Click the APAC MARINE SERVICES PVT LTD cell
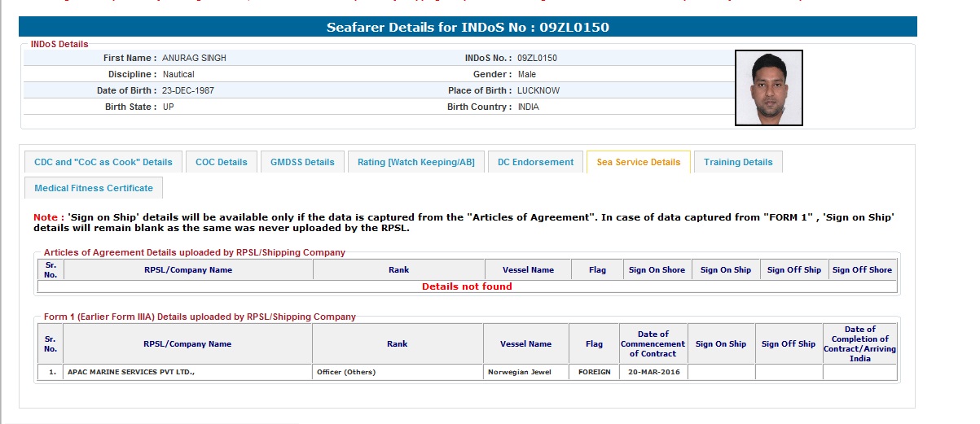980x424 pixels. pos(175,372)
